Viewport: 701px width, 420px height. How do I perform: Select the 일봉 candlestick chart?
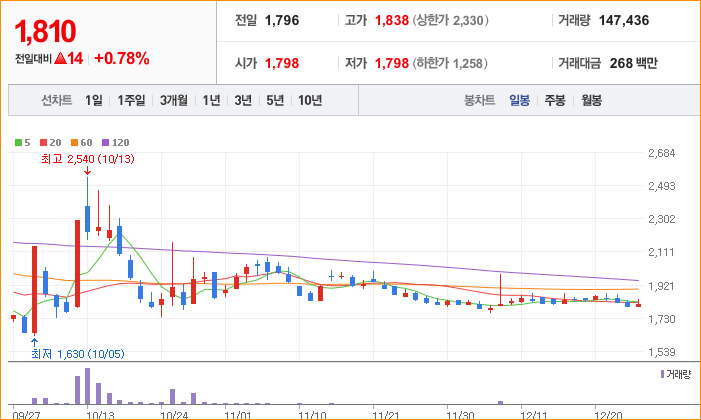519,100
